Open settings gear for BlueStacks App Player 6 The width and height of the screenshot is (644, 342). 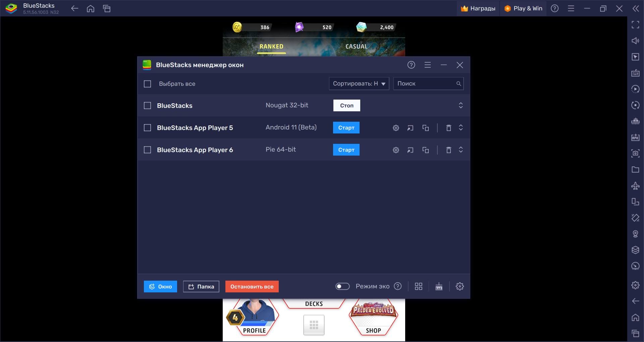pyautogui.click(x=396, y=150)
